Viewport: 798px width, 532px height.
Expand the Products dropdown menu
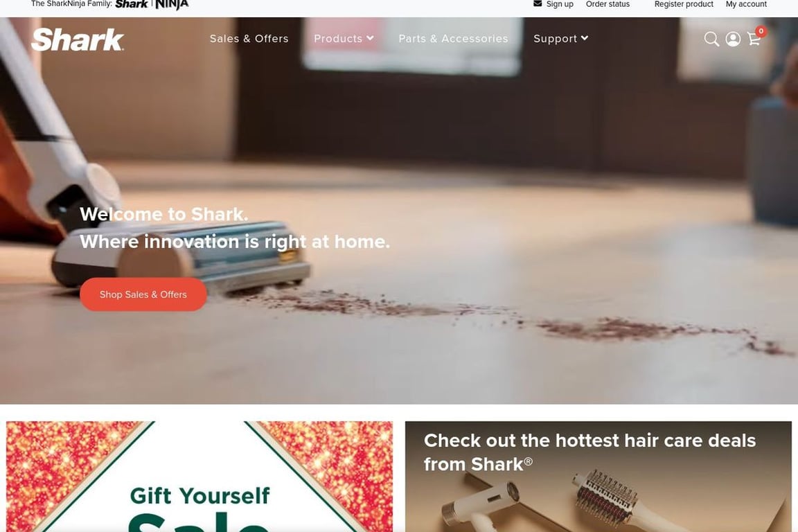point(344,39)
